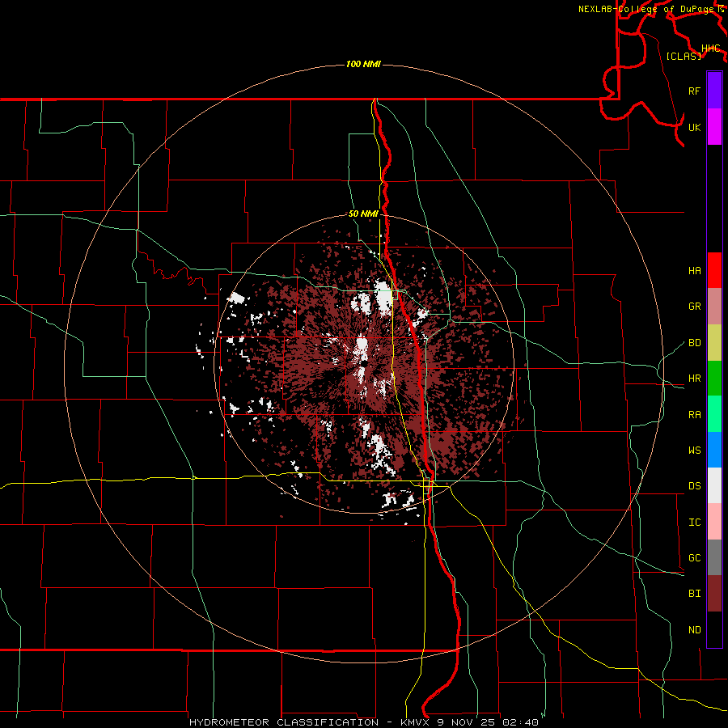The image size is (728, 728).
Task: Click the KMVX station identifier
Action: coord(416,722)
